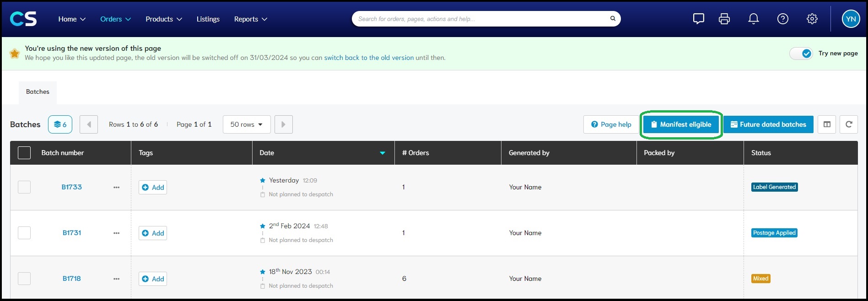Image resolution: width=868 pixels, height=301 pixels.
Task: Tick the select-all batches checkbox
Action: (24, 153)
